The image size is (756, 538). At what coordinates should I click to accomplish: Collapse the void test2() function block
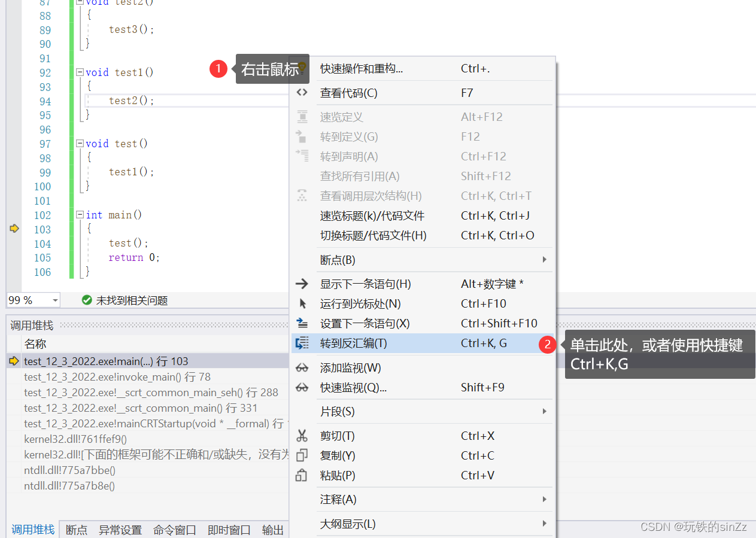(80, 2)
